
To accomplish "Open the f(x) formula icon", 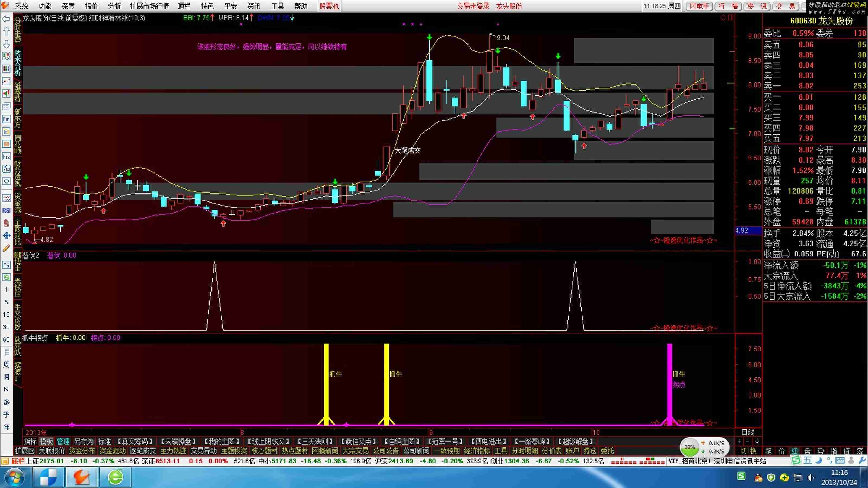I will [6, 169].
